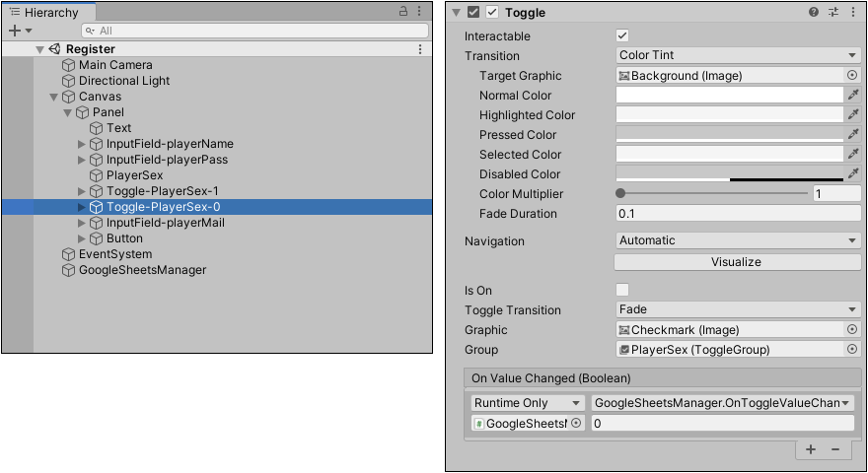Click the plus icon to add event listener
The height and width of the screenshot is (473, 868).
pos(811,449)
